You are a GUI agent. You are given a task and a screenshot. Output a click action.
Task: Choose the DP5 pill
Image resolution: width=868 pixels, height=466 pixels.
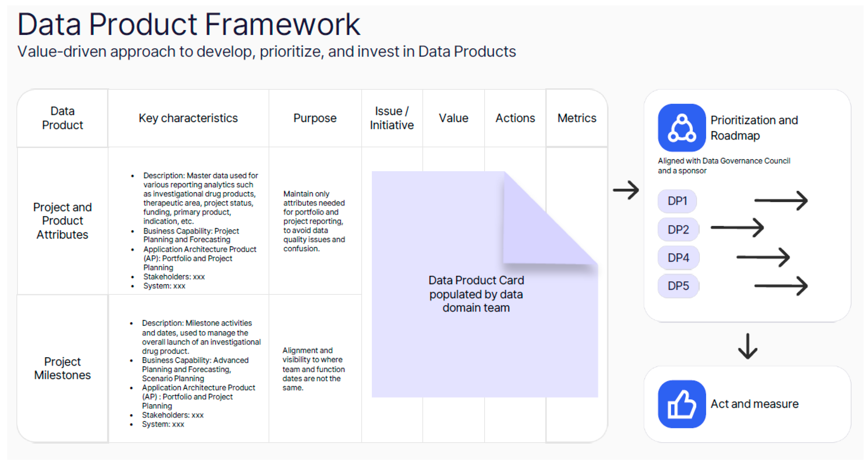click(x=678, y=286)
